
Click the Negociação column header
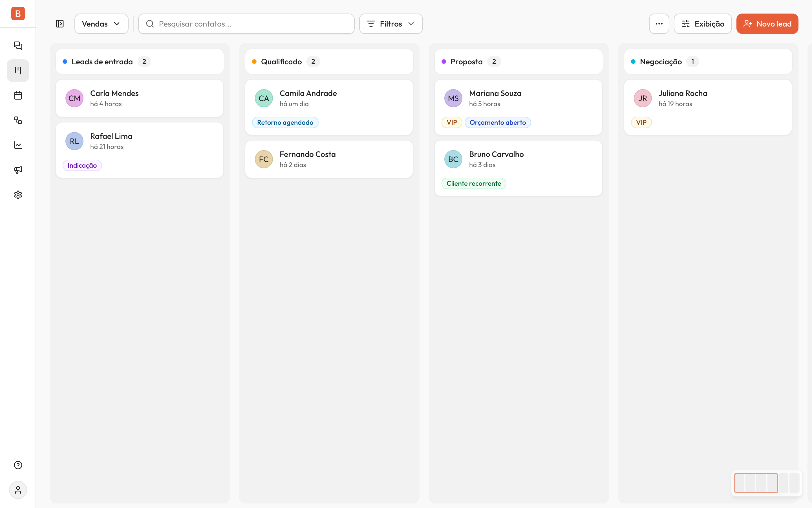click(x=708, y=62)
